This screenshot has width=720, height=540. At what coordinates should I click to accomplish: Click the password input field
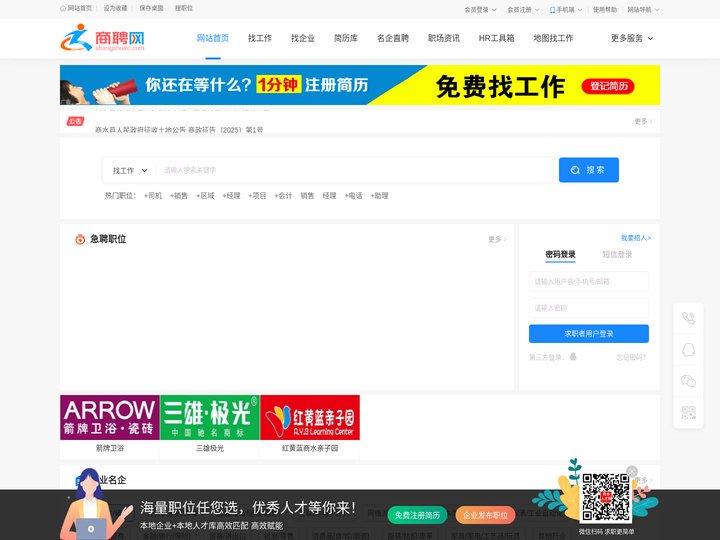pos(589,308)
